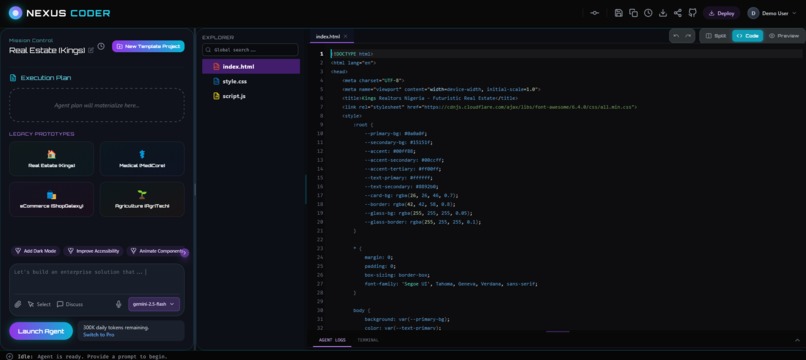Click the Execution Plan document icon

pos(13,78)
